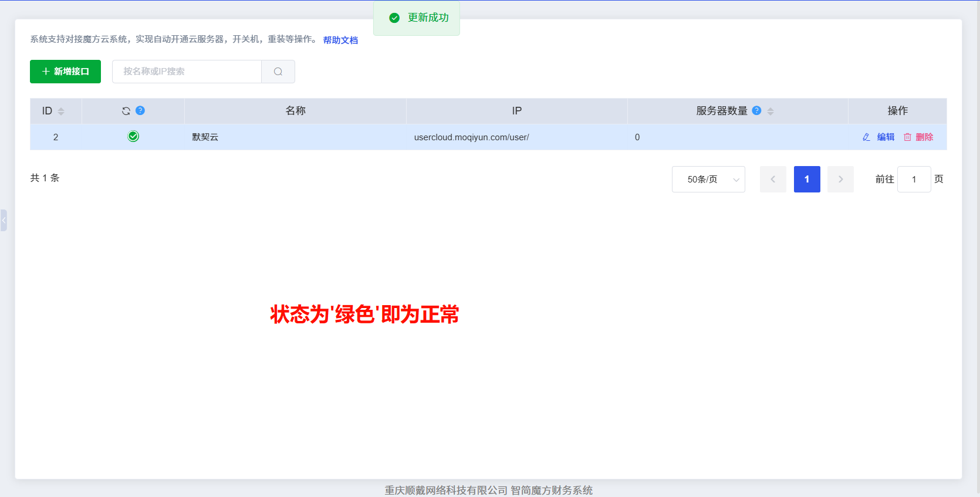The image size is (980, 497).
Task: Open the 帮助文档 help document link
Action: pos(340,40)
